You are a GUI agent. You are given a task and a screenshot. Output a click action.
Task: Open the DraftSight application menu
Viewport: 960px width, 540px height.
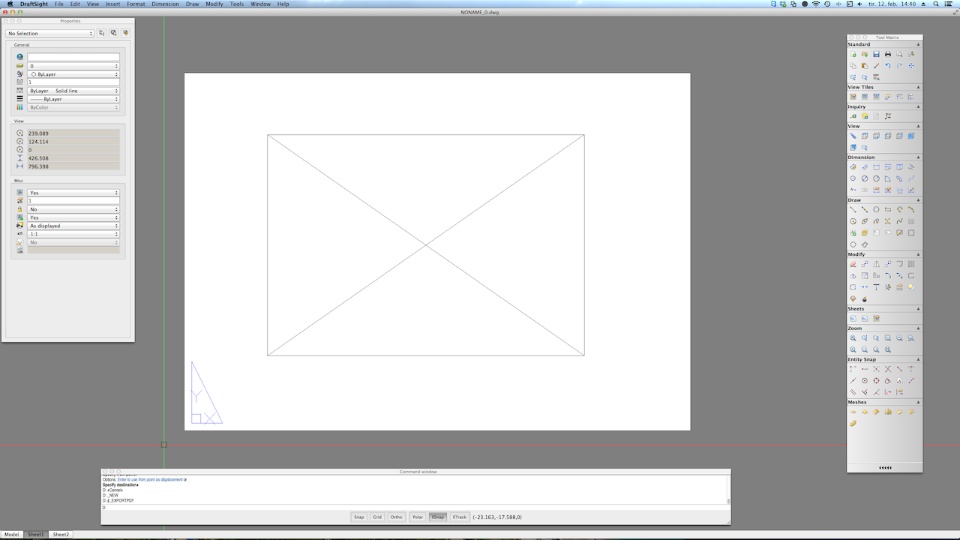(34, 4)
